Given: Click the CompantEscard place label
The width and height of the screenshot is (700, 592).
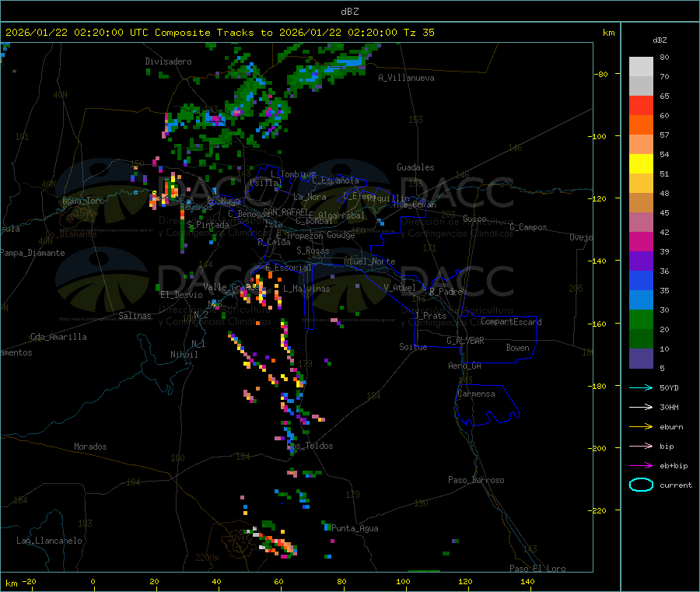Looking at the screenshot, I should pos(511,321).
